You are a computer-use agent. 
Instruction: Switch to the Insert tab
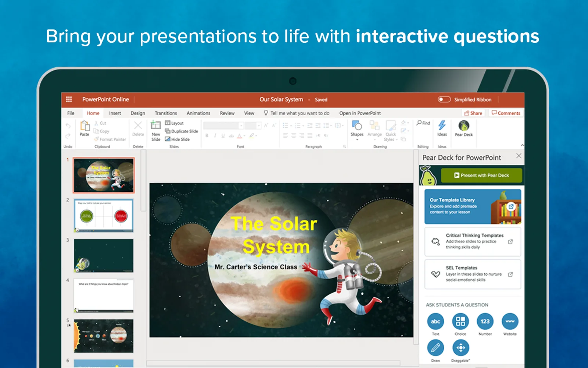tap(115, 113)
